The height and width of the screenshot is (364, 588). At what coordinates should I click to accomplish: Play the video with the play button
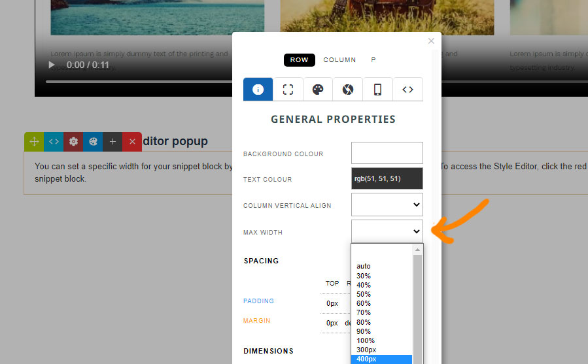(x=52, y=65)
